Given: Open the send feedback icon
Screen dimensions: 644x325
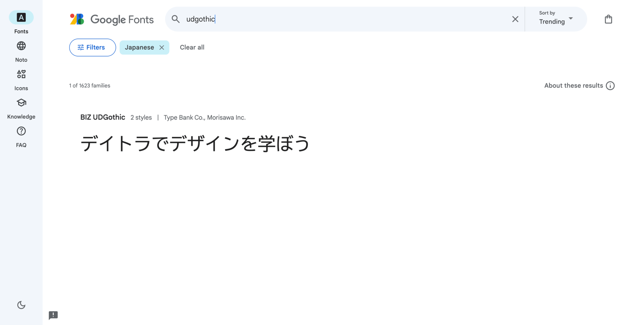Looking at the screenshot, I should click(53, 315).
